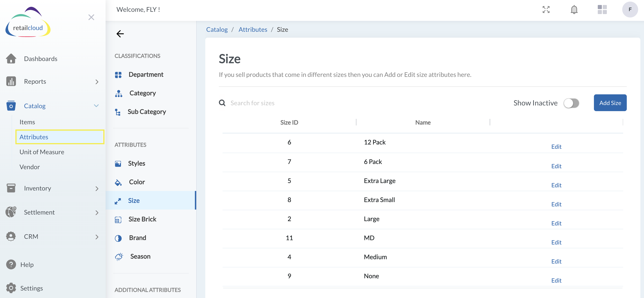Image resolution: width=644 pixels, height=298 pixels.
Task: Click the Dashboards label
Action: tap(41, 59)
